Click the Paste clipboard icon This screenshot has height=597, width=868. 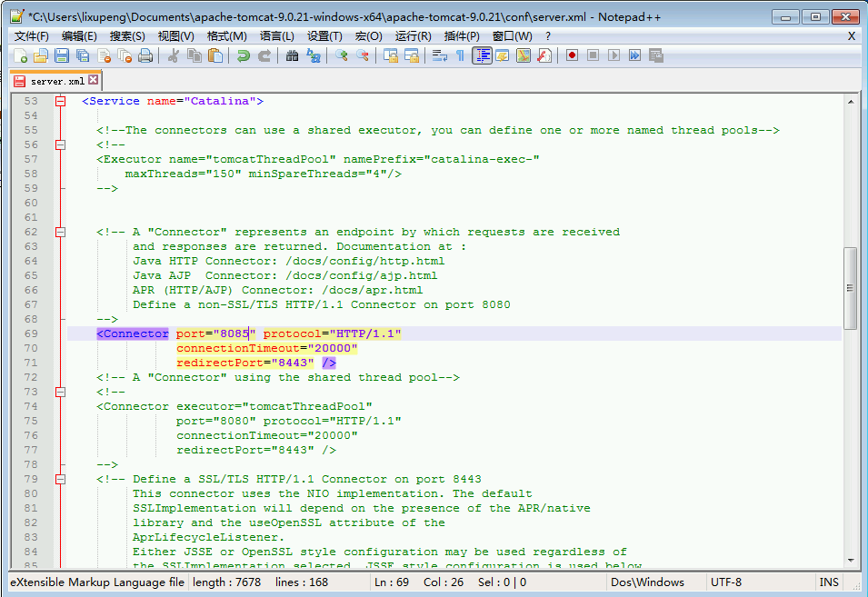215,55
